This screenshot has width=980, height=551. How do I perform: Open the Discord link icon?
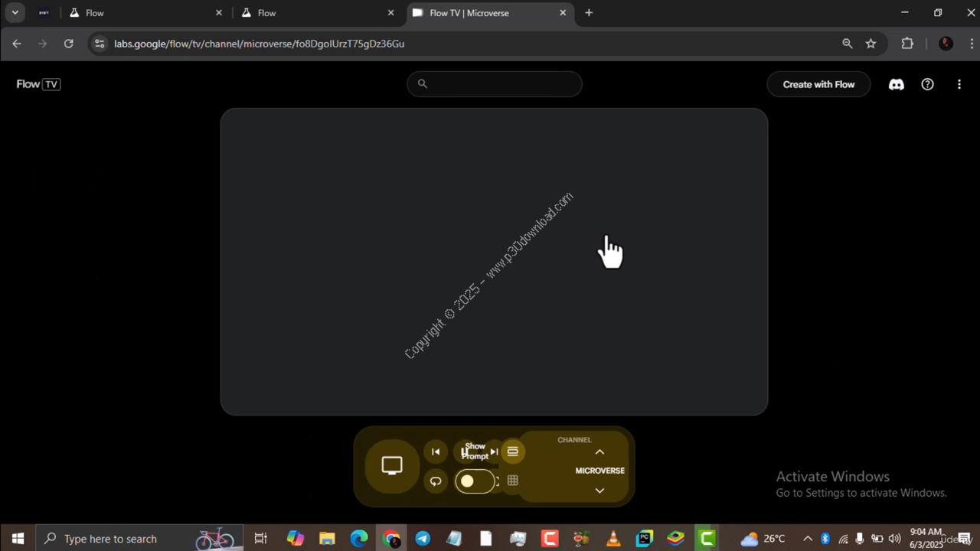pyautogui.click(x=896, y=84)
